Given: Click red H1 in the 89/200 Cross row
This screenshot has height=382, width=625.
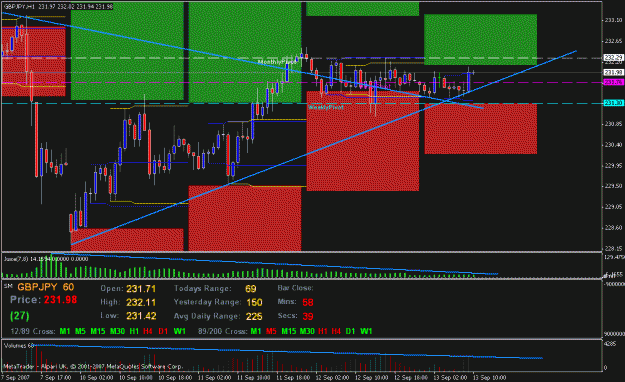Looking at the screenshot, I should pos(323,331).
